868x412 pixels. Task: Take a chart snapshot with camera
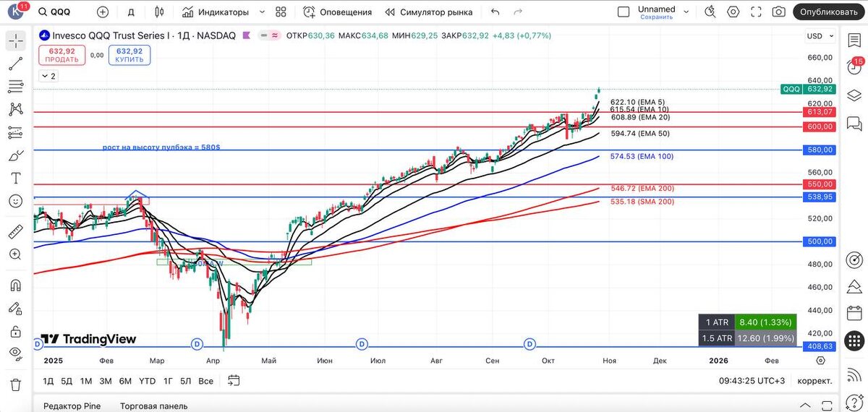[x=778, y=12]
